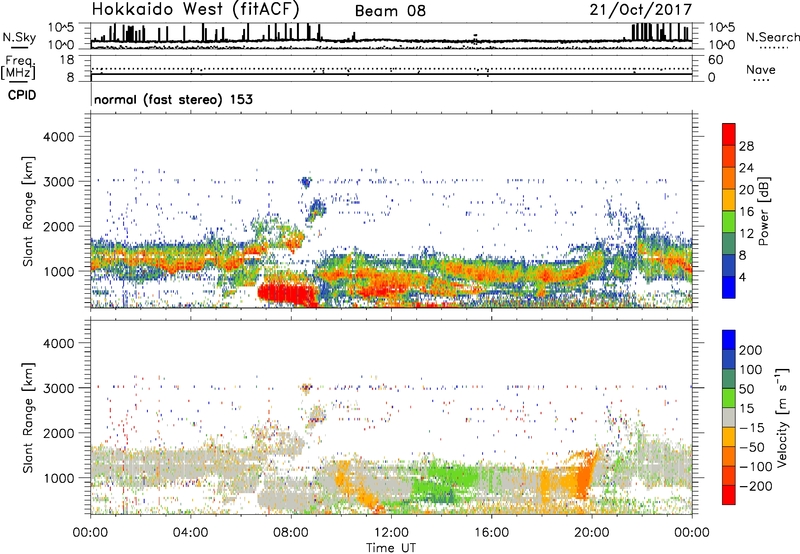The image size is (800, 554).
Task: Click the light green segment of velocity colorbar
Action: click(729, 398)
